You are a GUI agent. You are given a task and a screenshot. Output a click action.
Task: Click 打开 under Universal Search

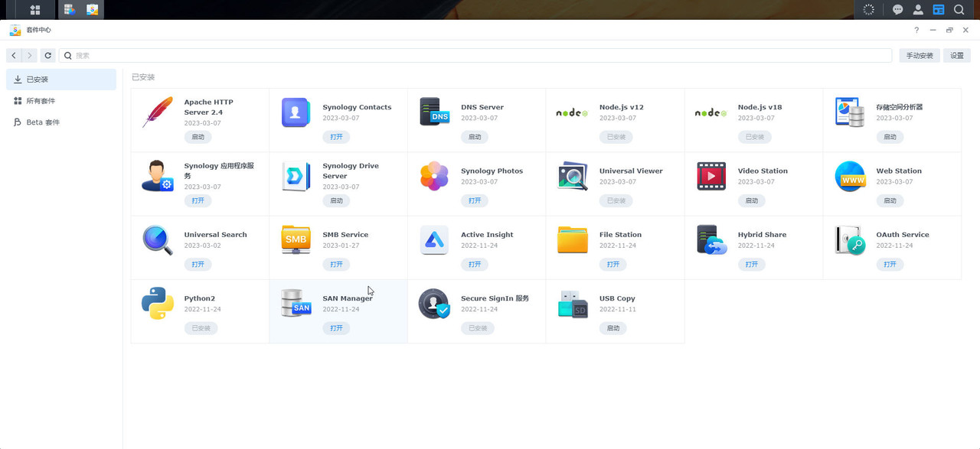pyautogui.click(x=198, y=264)
